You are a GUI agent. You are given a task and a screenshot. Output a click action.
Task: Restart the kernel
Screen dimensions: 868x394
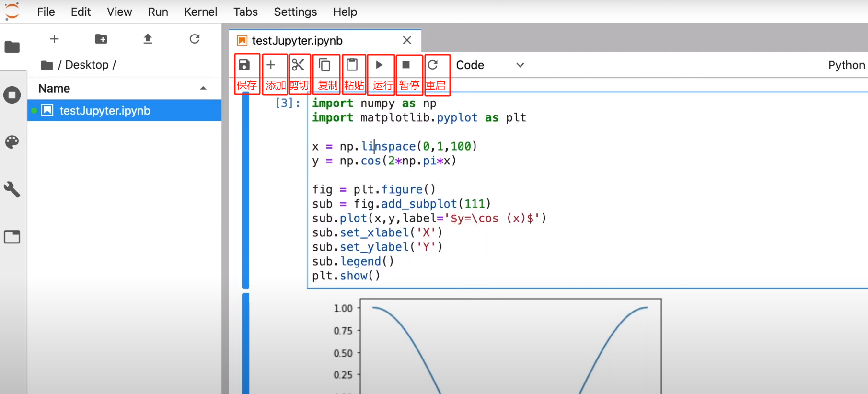433,65
